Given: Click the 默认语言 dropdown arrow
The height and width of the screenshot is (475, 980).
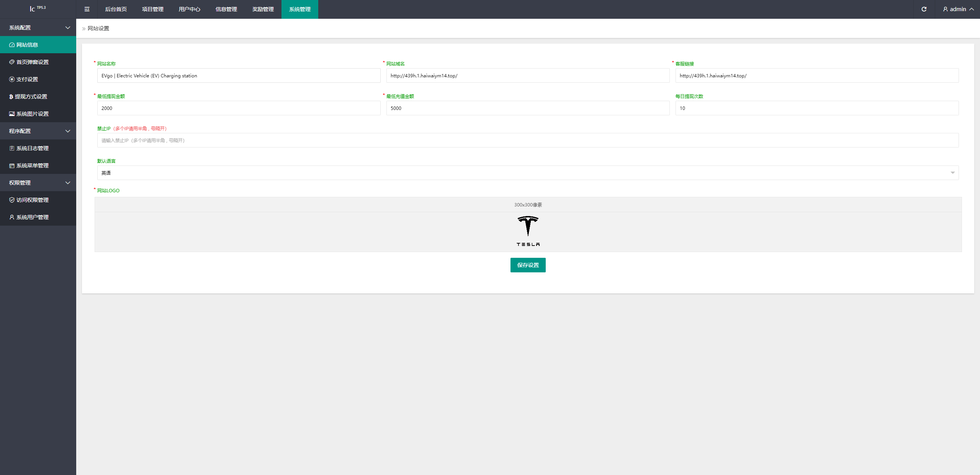Looking at the screenshot, I should 952,173.
